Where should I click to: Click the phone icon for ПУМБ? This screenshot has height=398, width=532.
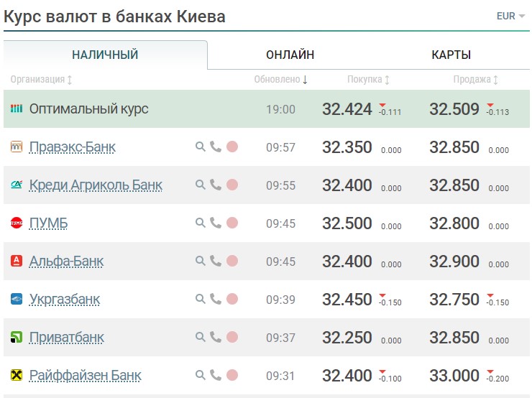click(216, 223)
